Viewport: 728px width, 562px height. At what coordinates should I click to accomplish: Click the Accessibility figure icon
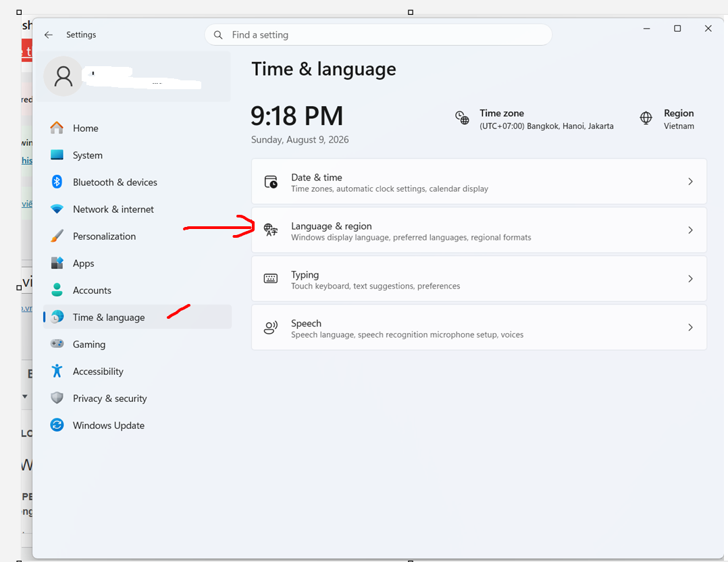click(x=57, y=371)
